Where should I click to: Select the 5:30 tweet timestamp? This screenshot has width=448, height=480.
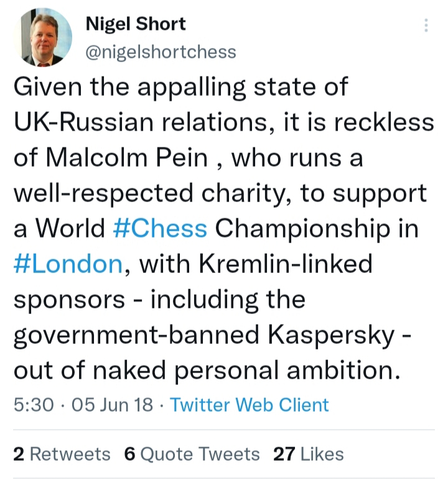point(34,405)
